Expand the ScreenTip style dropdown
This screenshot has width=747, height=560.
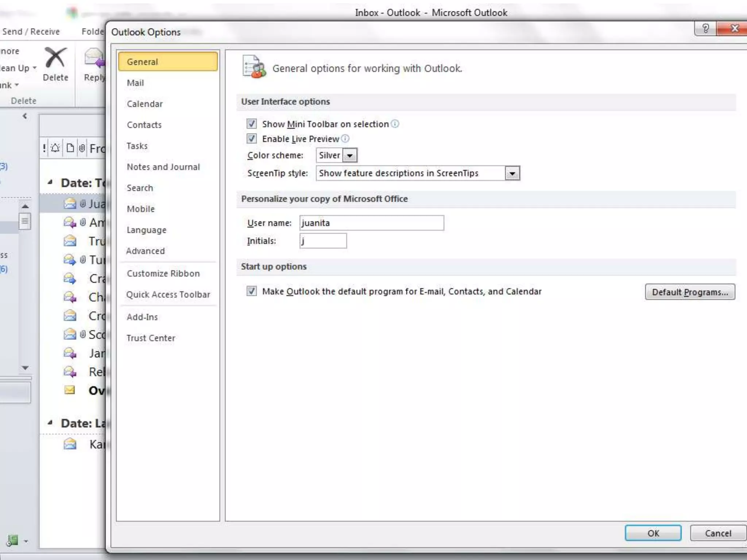click(x=512, y=174)
